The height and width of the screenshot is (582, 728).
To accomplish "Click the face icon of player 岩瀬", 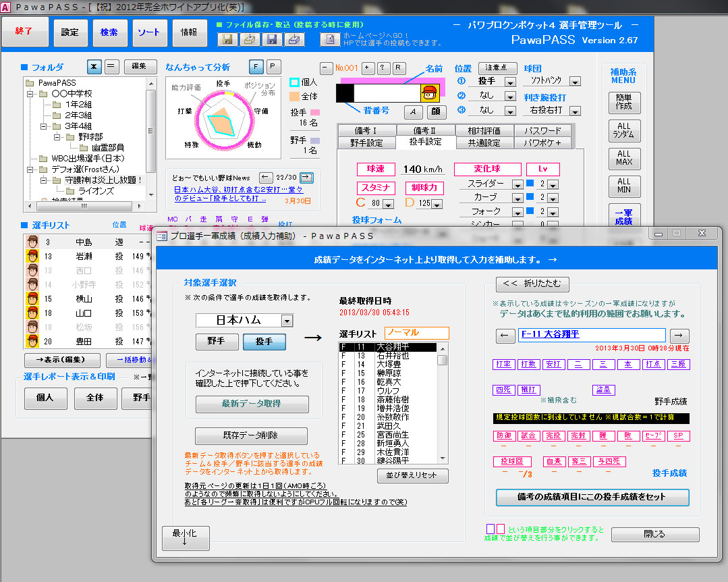I will click(x=32, y=256).
